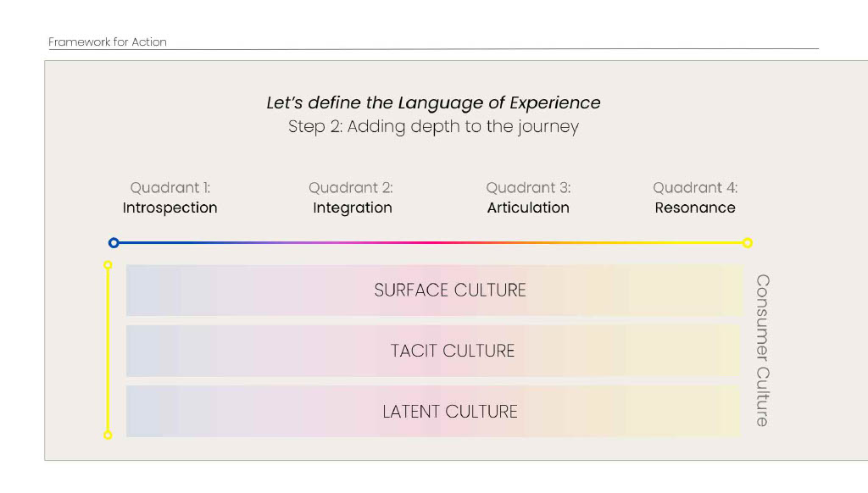Click the yellow circle ending the gradient line

pos(747,243)
